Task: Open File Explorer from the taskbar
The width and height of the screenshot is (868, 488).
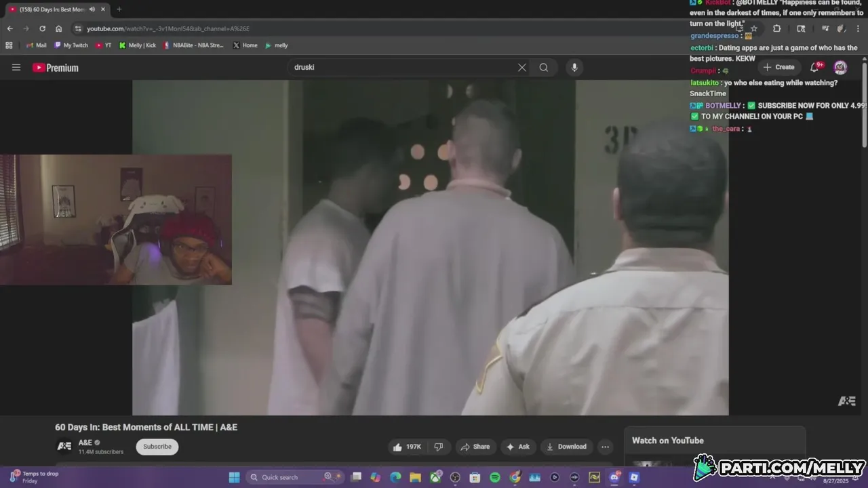Action: pyautogui.click(x=415, y=477)
